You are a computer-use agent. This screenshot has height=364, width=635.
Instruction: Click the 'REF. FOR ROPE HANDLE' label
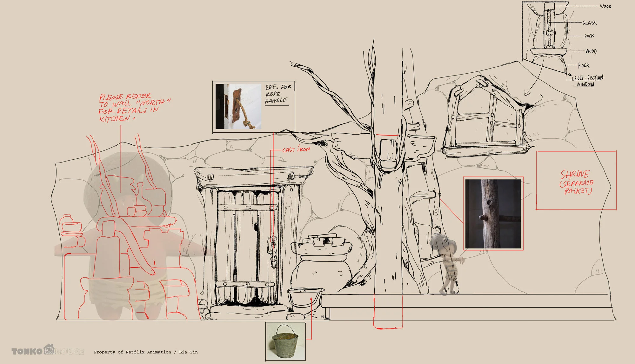point(277,94)
